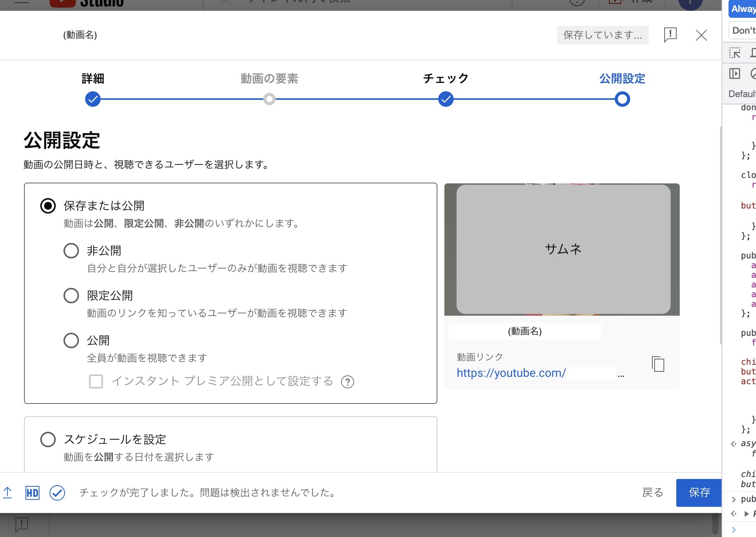
Task: Enable the インスタント プレミア公開 checkbox
Action: pyautogui.click(x=95, y=381)
